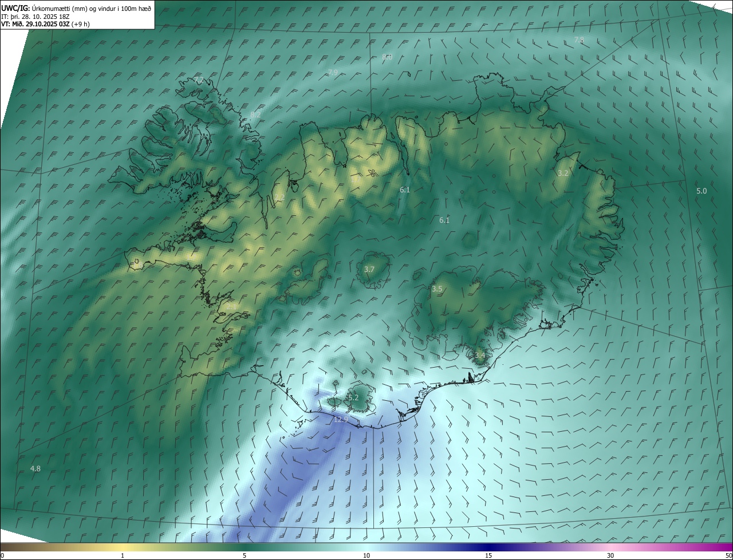
Task: Click the colorbar tick label 5
Action: pos(245,555)
